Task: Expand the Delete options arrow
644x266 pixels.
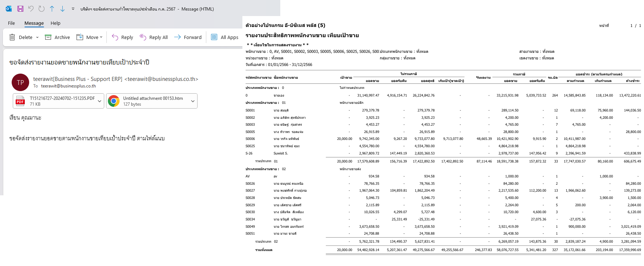Action: tap(37, 37)
